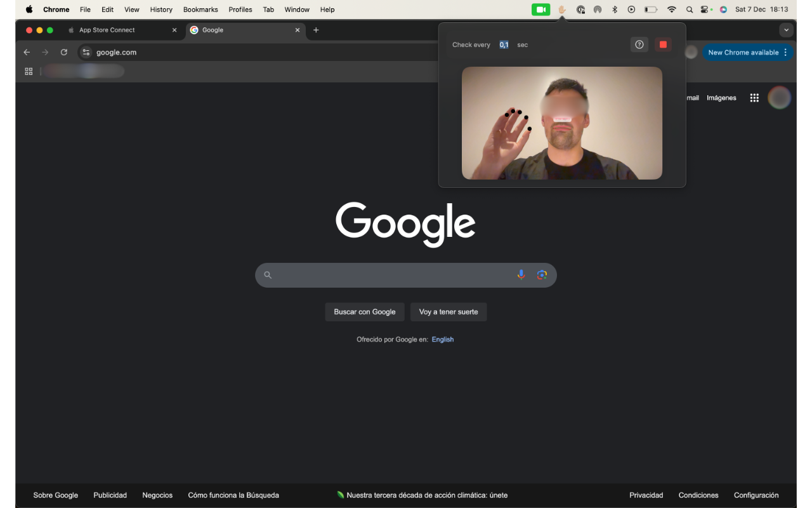Open the Apple menu
The height and width of the screenshot is (508, 812).
tap(29, 10)
